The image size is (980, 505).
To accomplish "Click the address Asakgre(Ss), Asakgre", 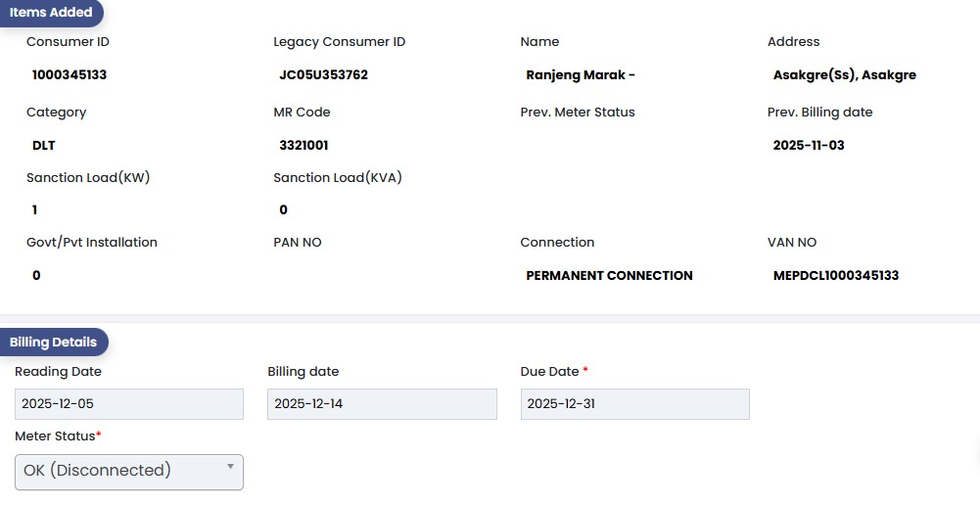I will tap(844, 75).
